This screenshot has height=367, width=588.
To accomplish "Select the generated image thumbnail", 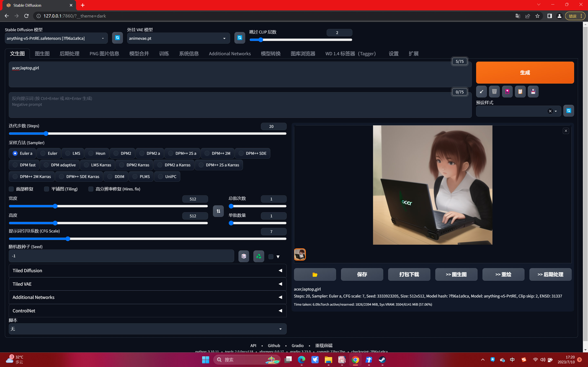I will (300, 254).
